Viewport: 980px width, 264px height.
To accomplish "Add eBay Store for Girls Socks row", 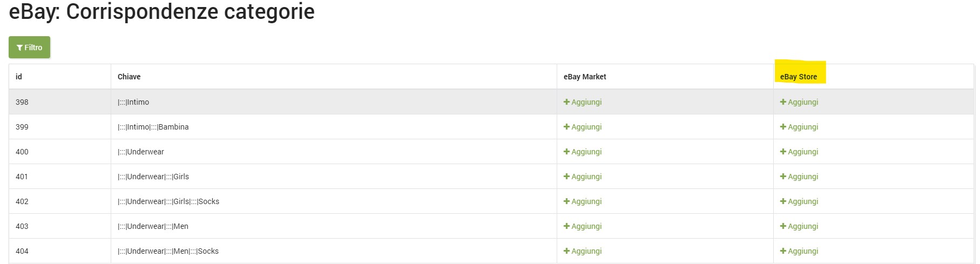I will (x=799, y=201).
